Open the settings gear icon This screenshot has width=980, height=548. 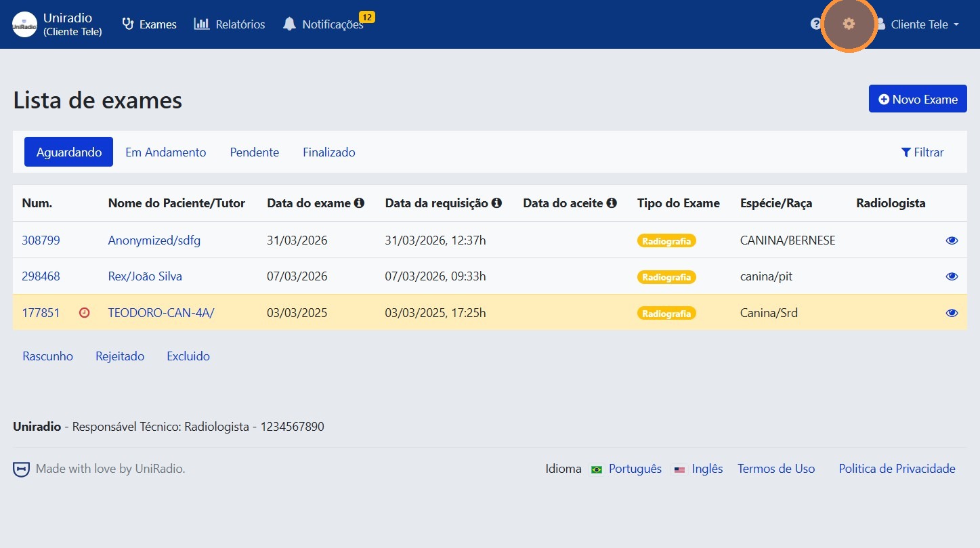(x=849, y=24)
